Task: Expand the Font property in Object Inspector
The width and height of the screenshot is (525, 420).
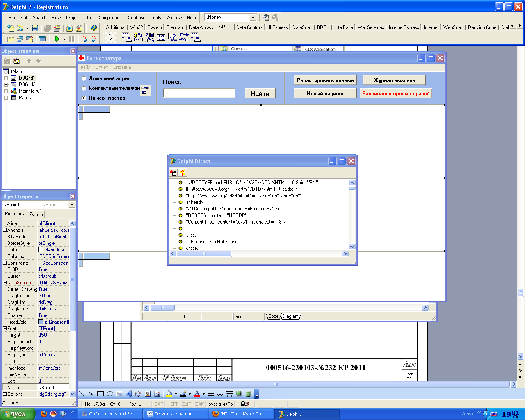Action: tap(5, 329)
